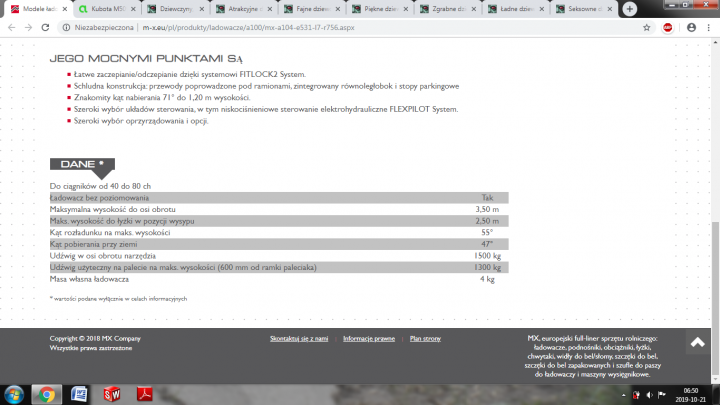
Task: Click the red AdBlock extension icon
Action: click(668, 28)
